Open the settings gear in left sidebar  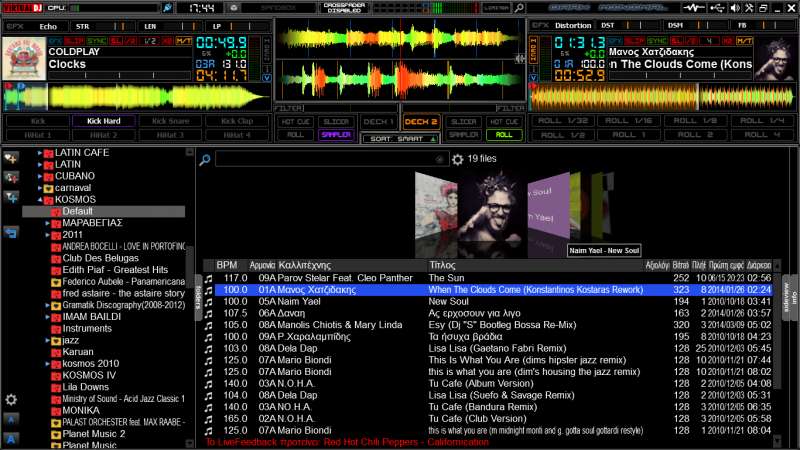coord(11,399)
